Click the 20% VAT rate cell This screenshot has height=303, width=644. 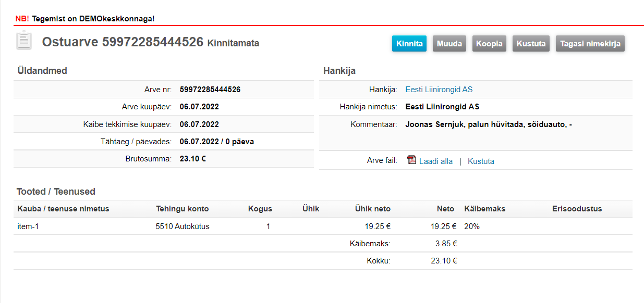coord(472,226)
